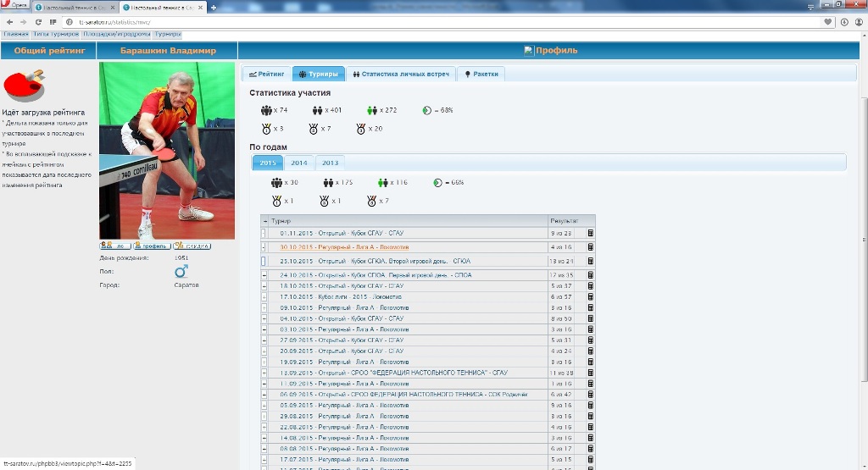Expand the 01.11.2015 Кубок СГАУ row

tap(264, 234)
